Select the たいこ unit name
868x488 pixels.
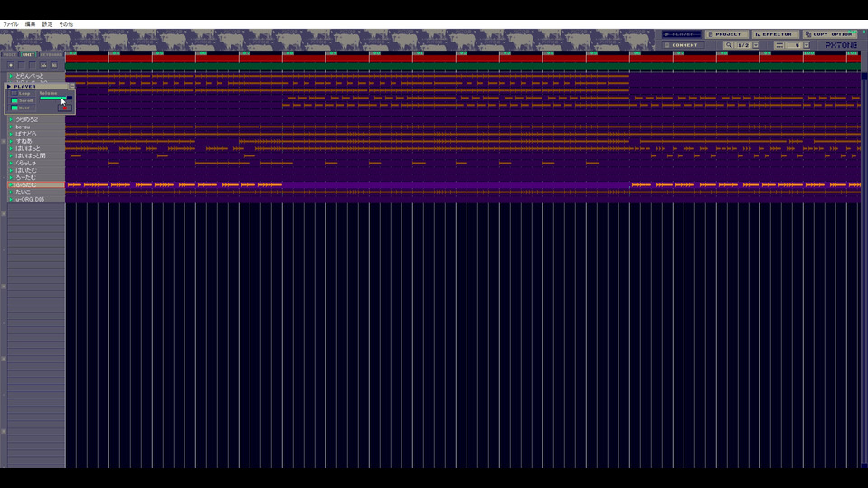(23, 192)
